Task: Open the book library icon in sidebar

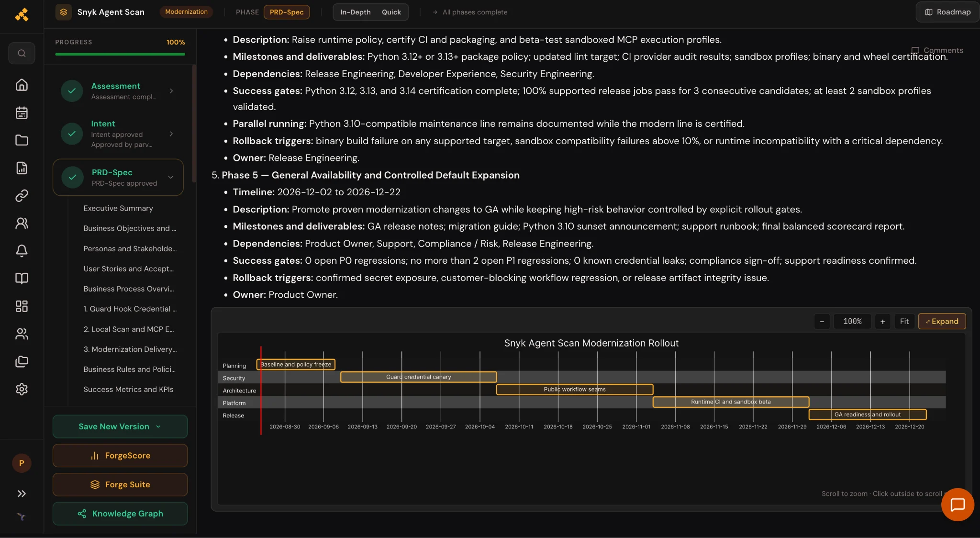Action: coord(22,279)
